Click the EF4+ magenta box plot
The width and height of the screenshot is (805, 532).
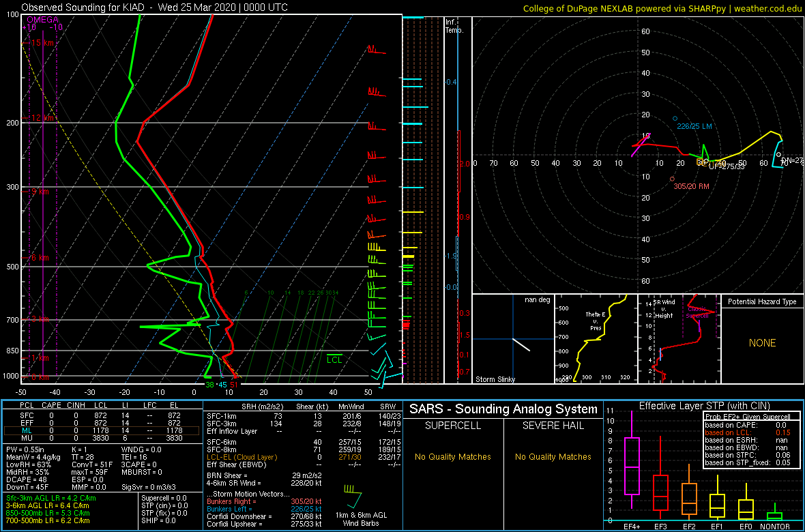point(631,460)
